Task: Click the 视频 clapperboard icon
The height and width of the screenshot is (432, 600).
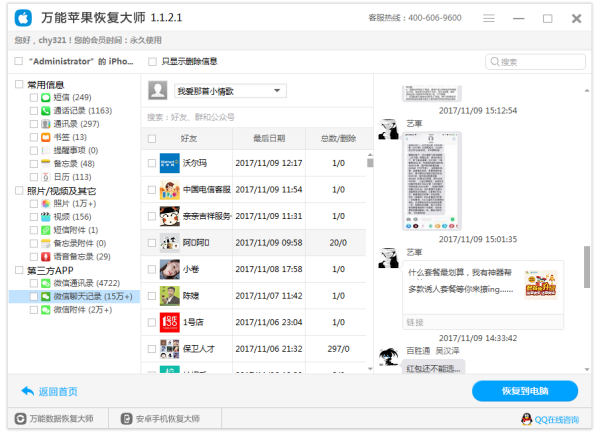Action: coord(46,217)
